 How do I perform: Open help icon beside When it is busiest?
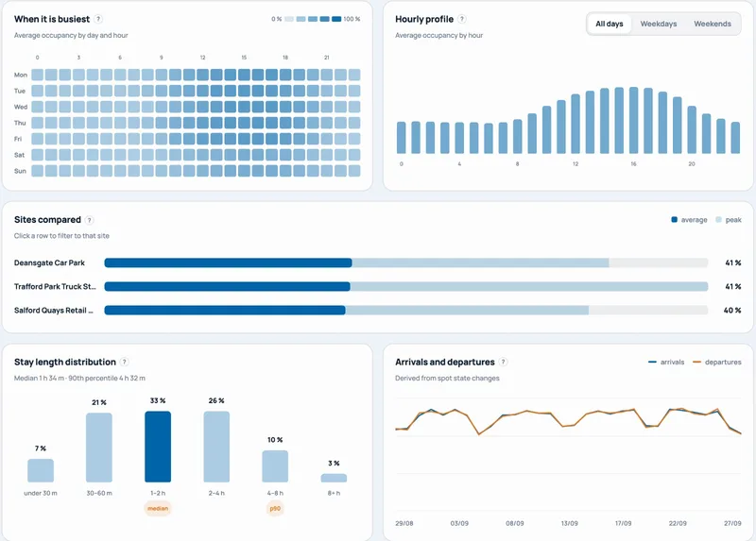click(98, 19)
